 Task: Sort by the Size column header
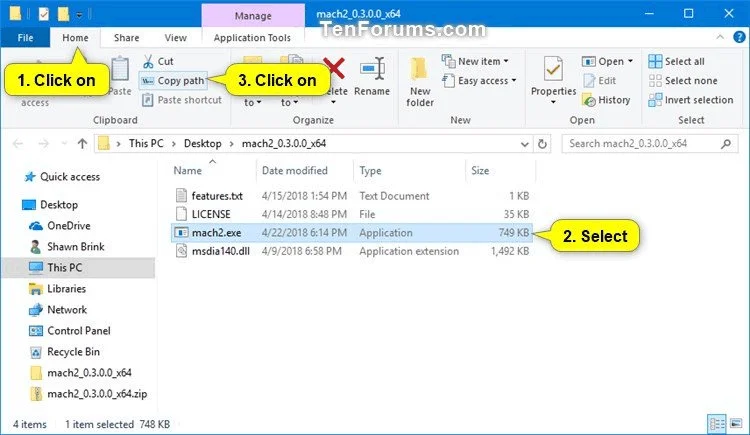(480, 170)
